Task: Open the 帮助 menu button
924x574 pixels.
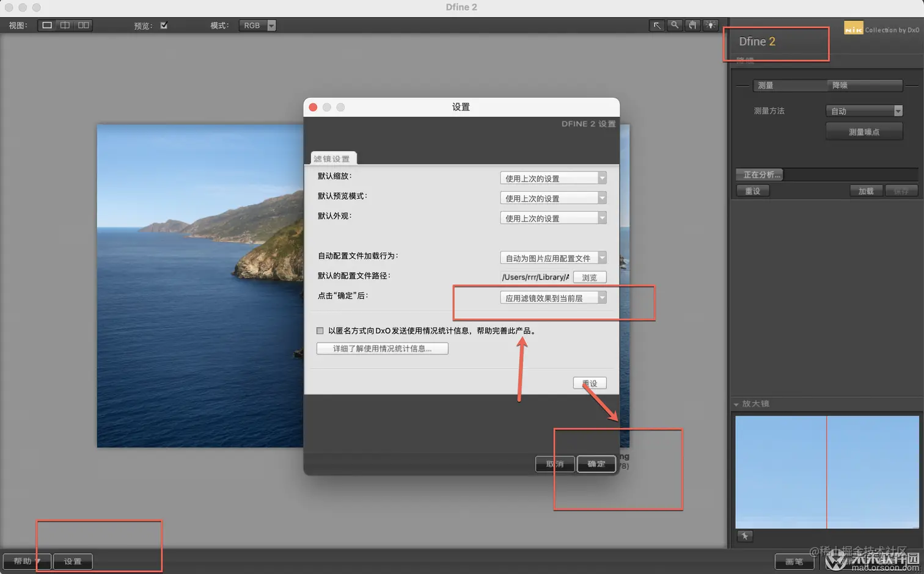Action: click(x=27, y=561)
